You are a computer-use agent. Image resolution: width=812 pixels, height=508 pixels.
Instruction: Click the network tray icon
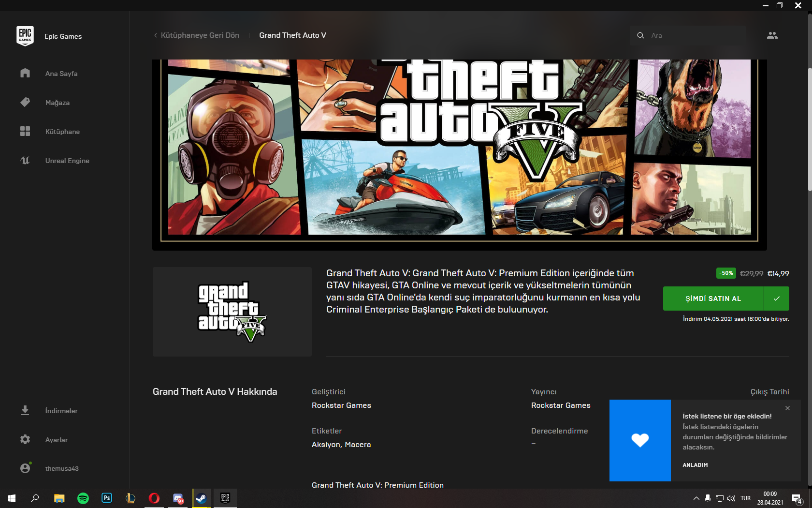(x=720, y=498)
